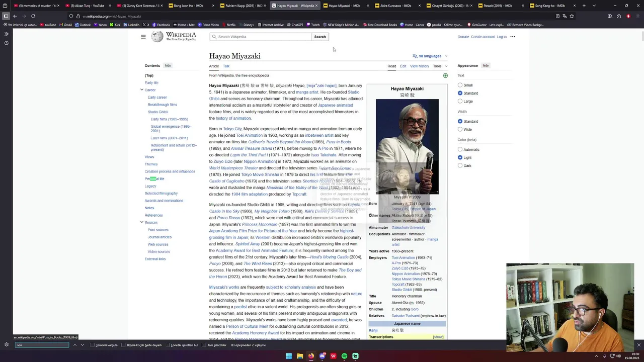Click the green good-article plus icon
The image size is (644, 362).
(x=445, y=75)
